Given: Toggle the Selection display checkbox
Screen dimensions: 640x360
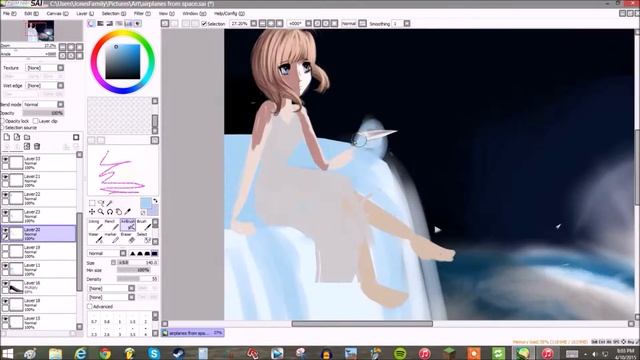Looking at the screenshot, I should click(204, 24).
